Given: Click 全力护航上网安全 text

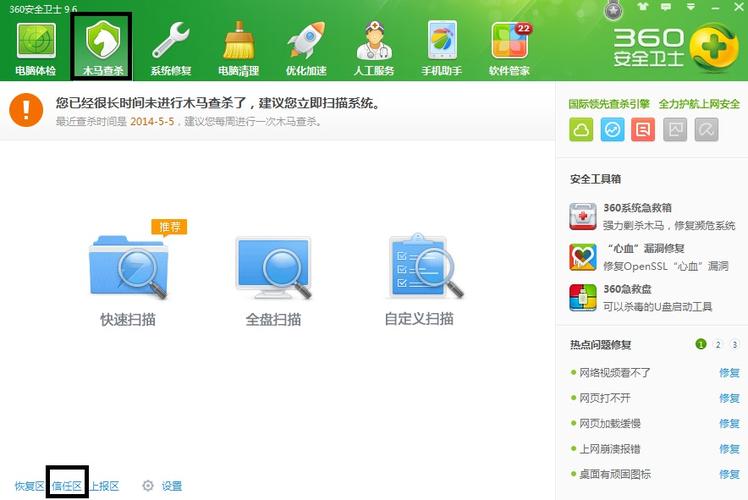Looking at the screenshot, I should pos(699,104).
